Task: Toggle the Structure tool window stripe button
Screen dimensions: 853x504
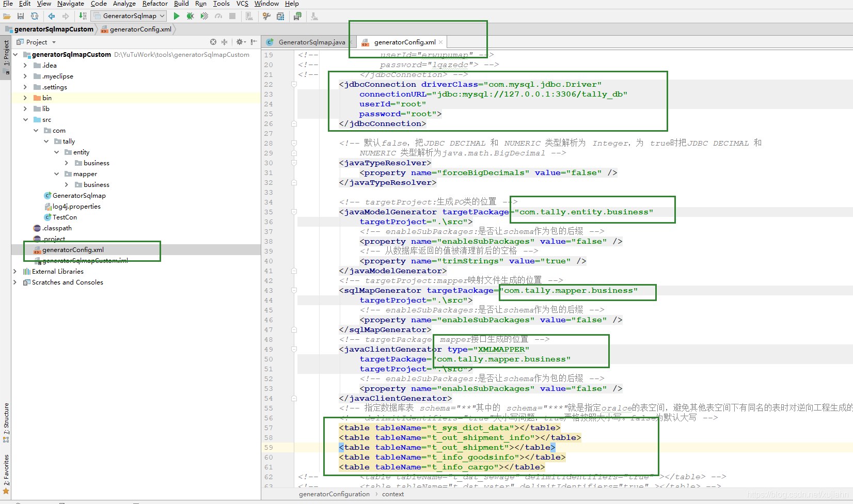Action: pyautogui.click(x=6, y=422)
